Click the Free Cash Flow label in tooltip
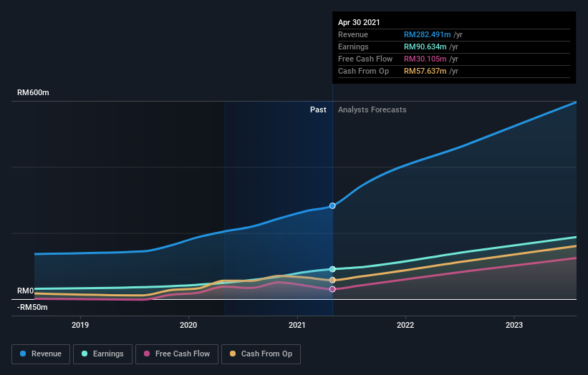588x375 pixels. (x=365, y=59)
